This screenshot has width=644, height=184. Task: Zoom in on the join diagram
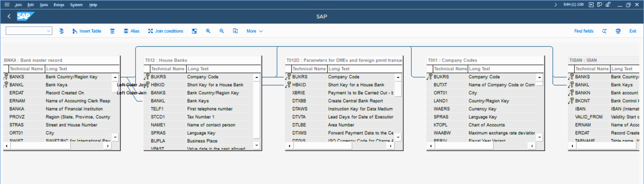click(x=208, y=31)
